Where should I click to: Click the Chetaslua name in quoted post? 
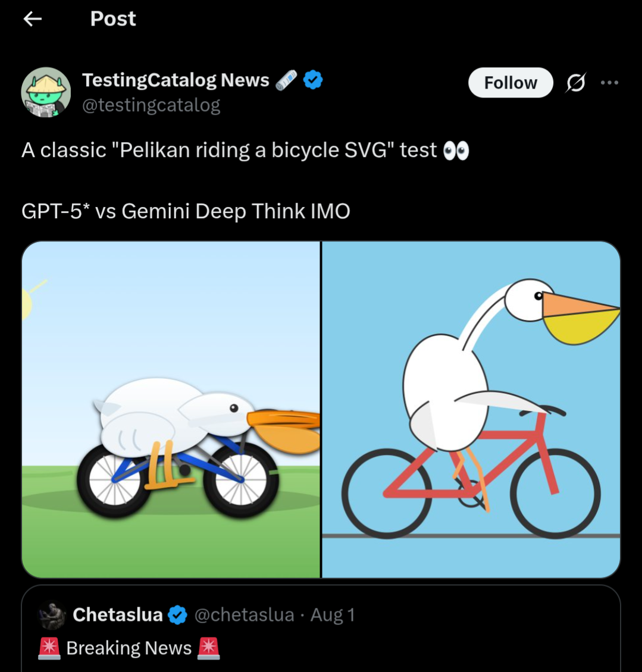[x=117, y=614]
